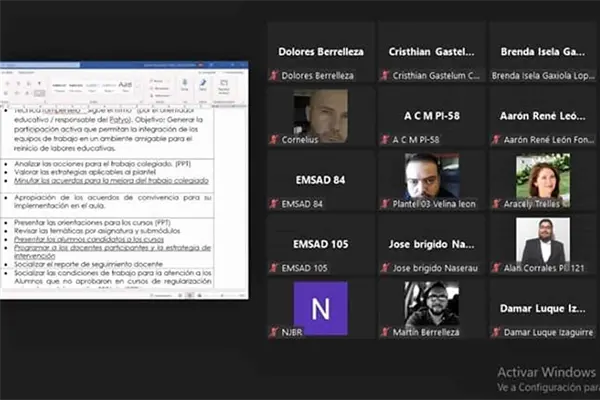This screenshot has height=400, width=600.
Task: Select the purple N avatar of NJBR
Action: coord(320,308)
